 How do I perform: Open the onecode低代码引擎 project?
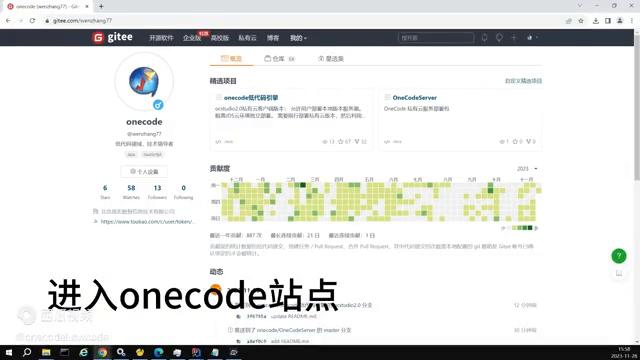(251, 98)
